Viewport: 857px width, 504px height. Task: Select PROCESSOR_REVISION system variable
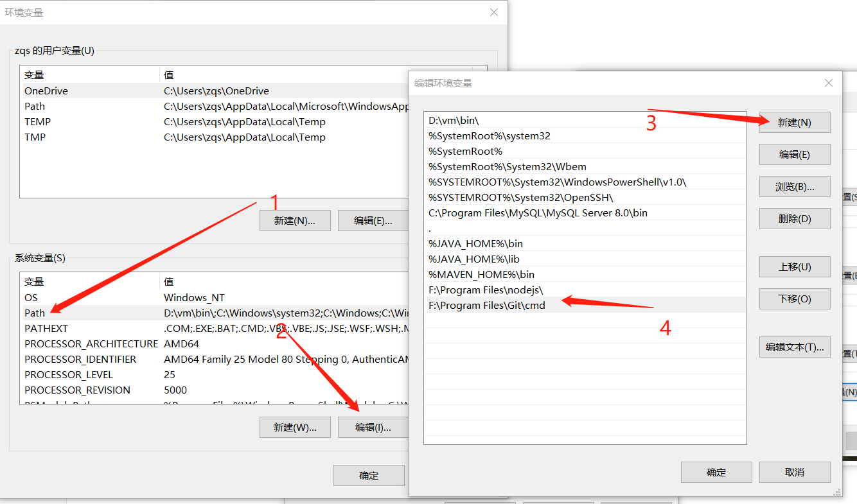(x=77, y=390)
